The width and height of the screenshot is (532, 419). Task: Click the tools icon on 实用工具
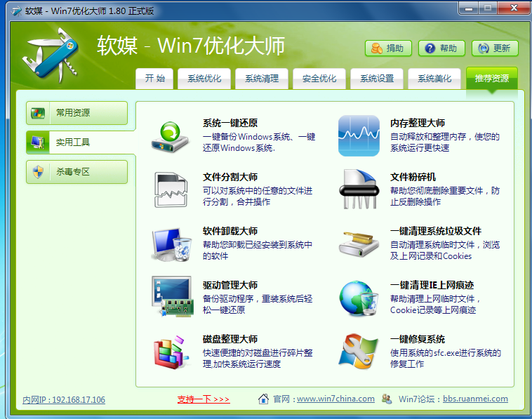(x=38, y=142)
